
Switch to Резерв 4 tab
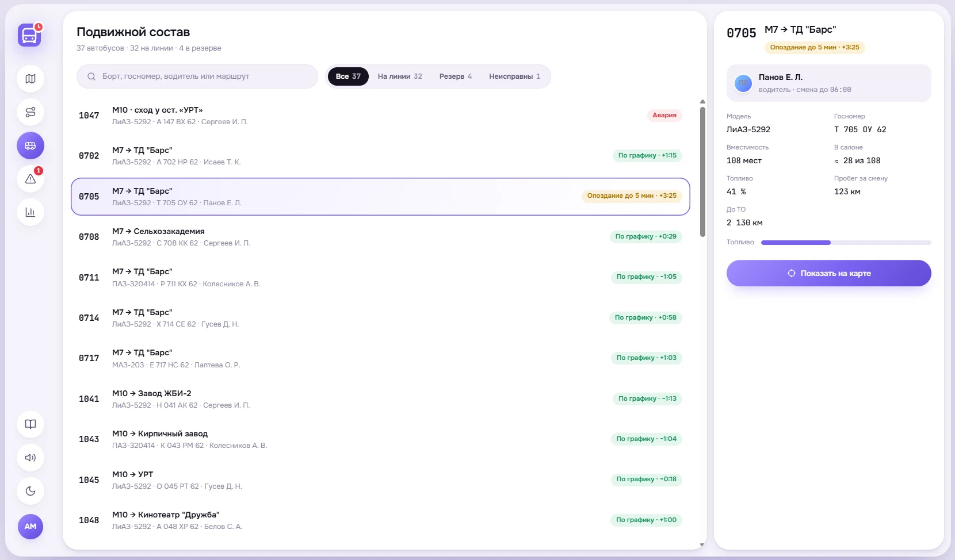click(456, 76)
